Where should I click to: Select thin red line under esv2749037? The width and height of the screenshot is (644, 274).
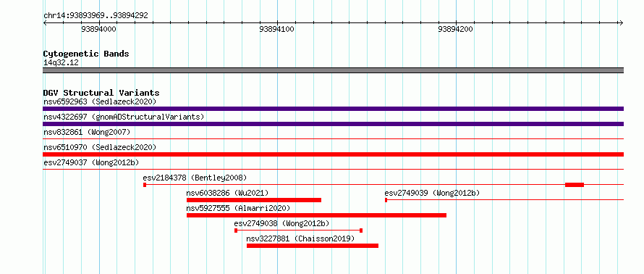[333, 170]
